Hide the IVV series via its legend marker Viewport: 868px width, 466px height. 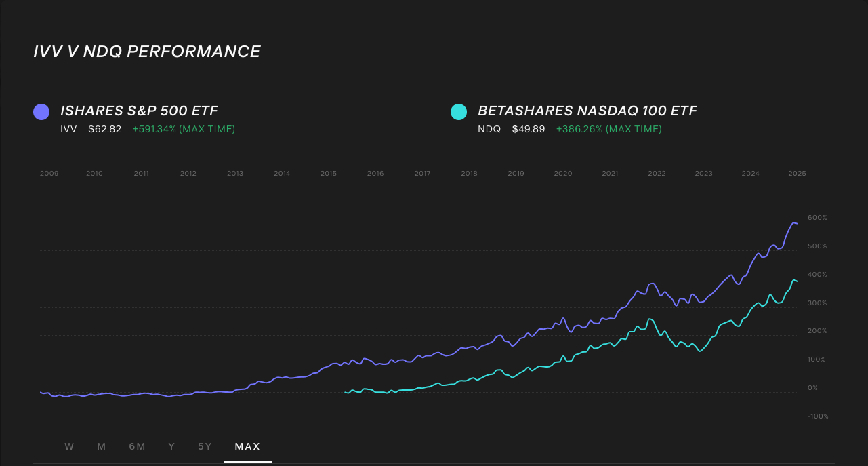41,111
